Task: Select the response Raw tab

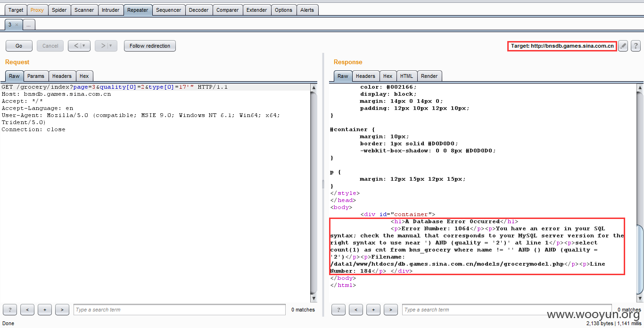Action: click(343, 76)
